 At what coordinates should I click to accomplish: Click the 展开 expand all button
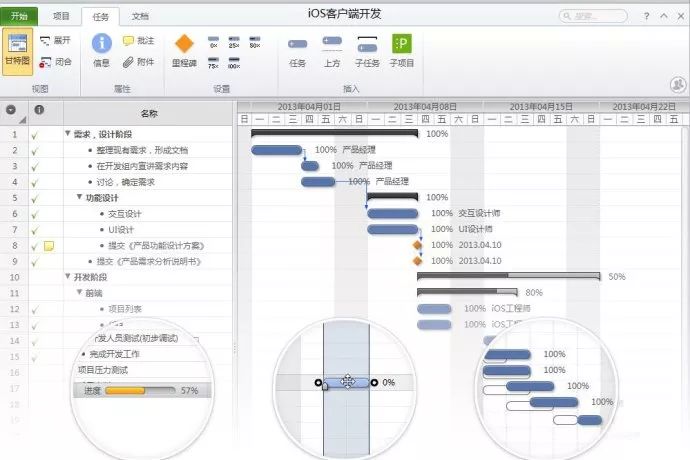click(55, 40)
